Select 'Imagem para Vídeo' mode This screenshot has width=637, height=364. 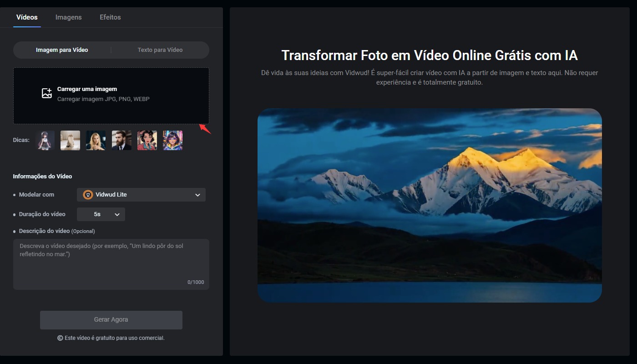point(62,50)
